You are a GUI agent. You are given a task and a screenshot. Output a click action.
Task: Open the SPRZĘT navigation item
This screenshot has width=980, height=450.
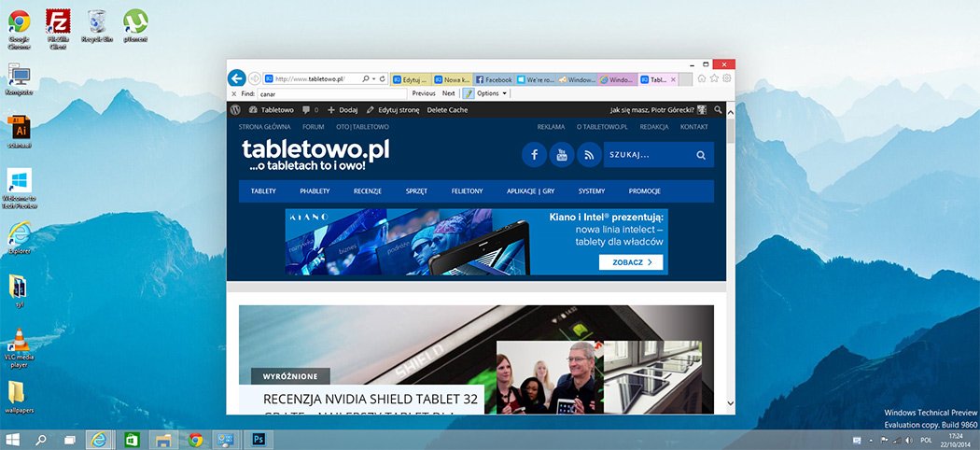click(x=416, y=191)
